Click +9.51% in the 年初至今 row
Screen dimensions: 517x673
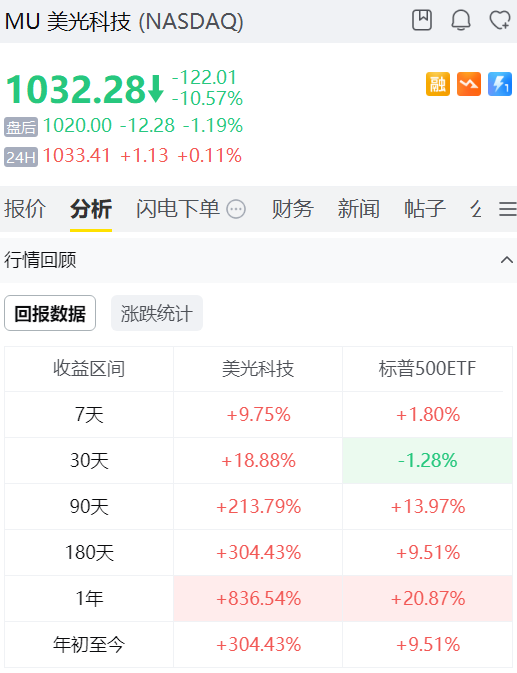coord(428,644)
